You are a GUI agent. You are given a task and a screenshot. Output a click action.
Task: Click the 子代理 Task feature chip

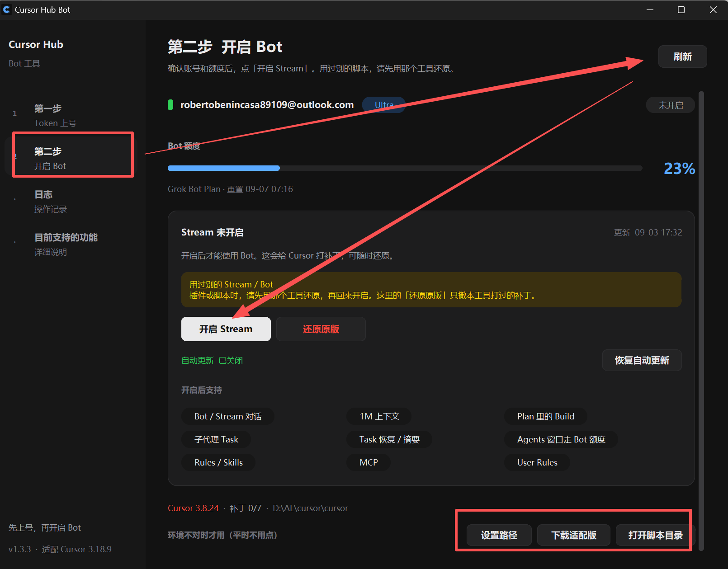216,439
